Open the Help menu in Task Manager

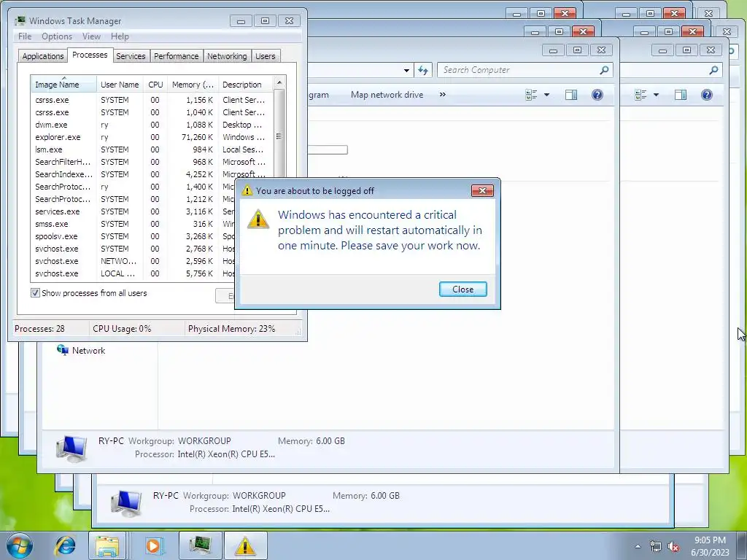120,36
